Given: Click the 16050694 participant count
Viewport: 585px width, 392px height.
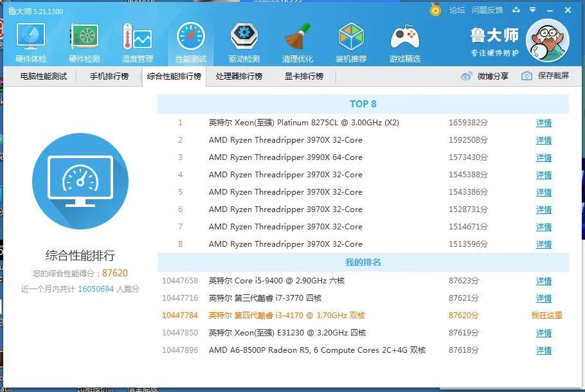Looking at the screenshot, I should click(96, 289).
